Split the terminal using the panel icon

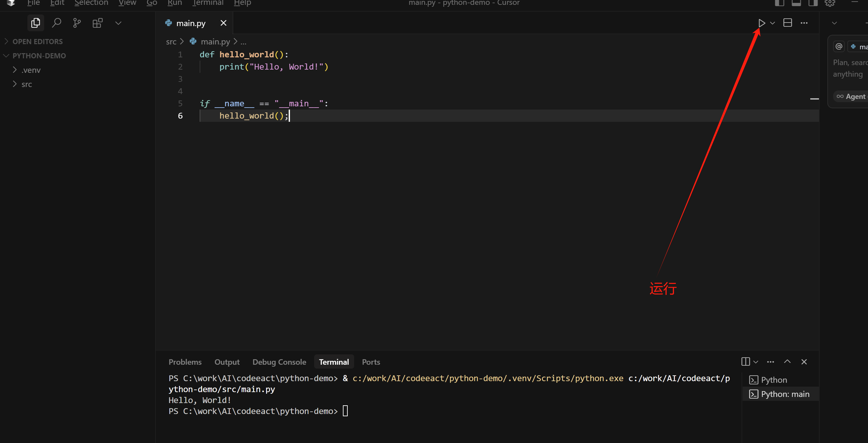tap(745, 361)
